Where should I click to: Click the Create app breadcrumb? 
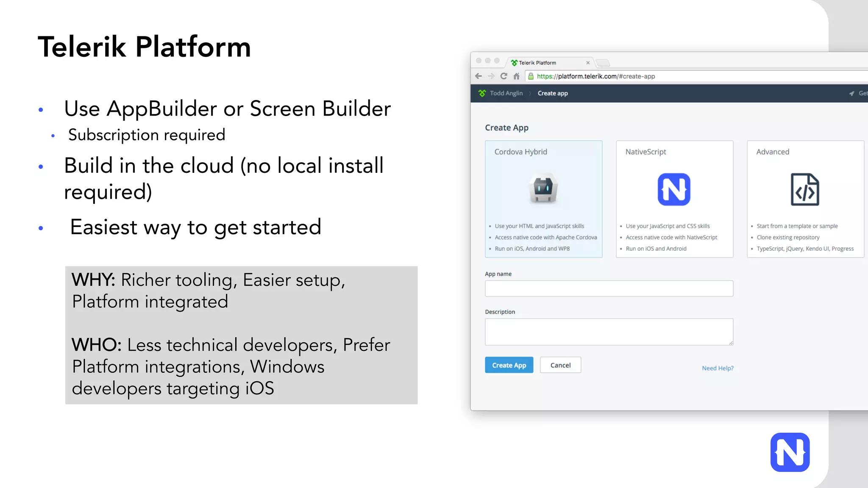point(553,93)
